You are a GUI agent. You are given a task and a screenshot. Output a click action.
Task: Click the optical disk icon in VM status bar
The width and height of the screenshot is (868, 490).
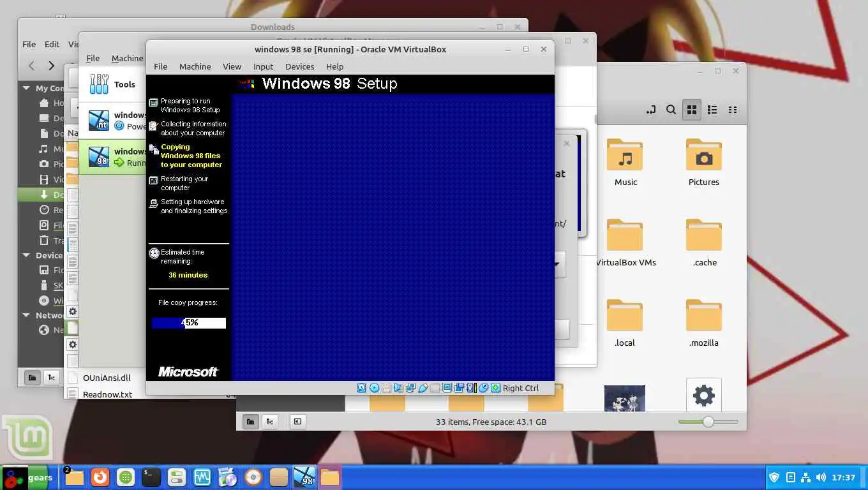point(374,388)
